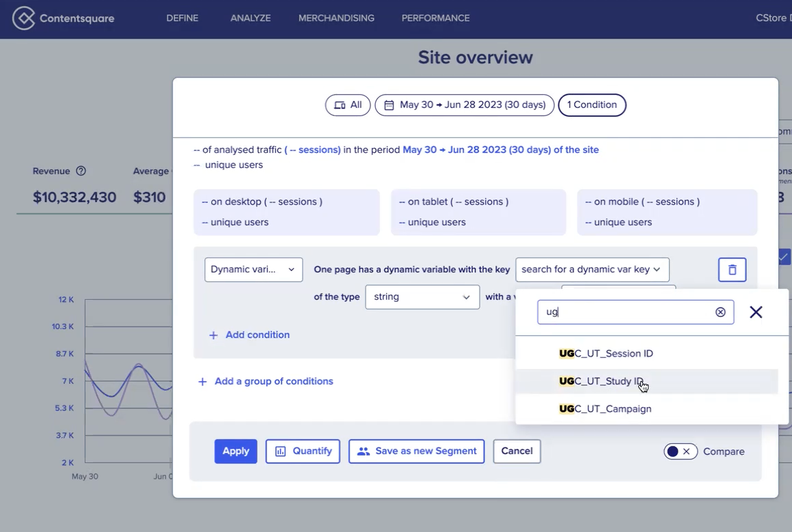Expand the Dynamic variable condition type dropdown
This screenshot has width=792, height=532.
pos(254,270)
